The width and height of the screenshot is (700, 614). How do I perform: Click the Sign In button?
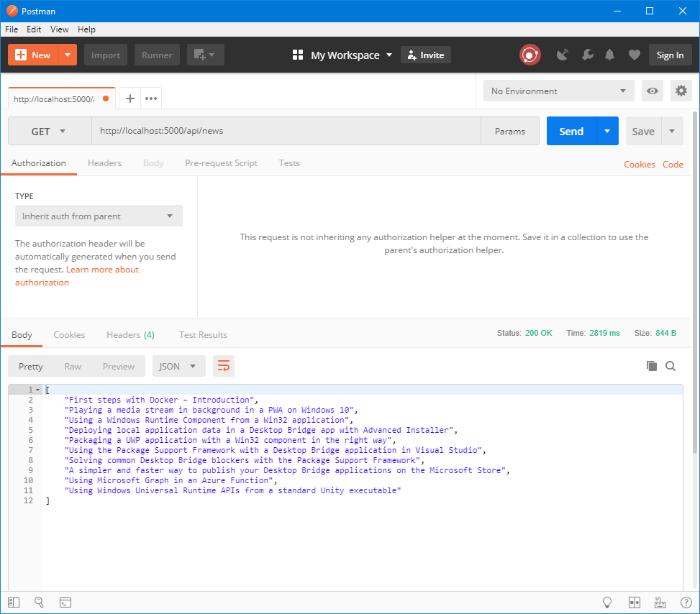(x=670, y=55)
